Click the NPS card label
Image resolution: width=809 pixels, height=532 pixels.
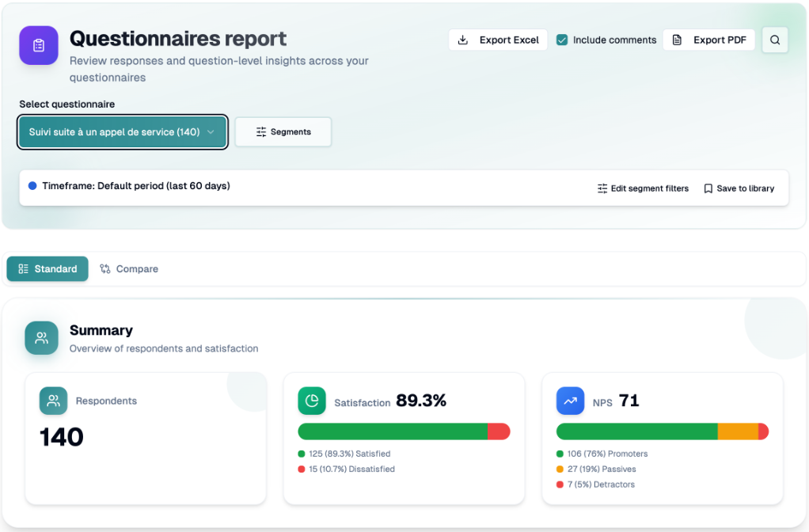(x=602, y=403)
